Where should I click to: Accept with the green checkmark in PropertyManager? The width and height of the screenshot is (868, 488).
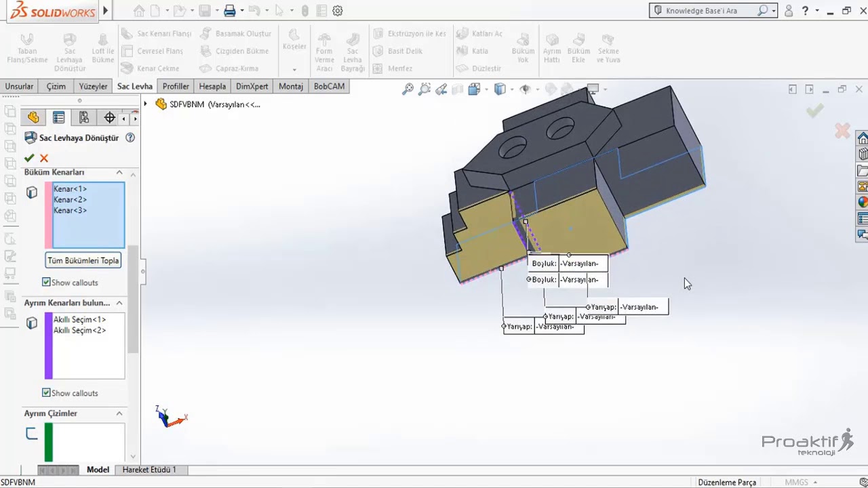pos(29,158)
